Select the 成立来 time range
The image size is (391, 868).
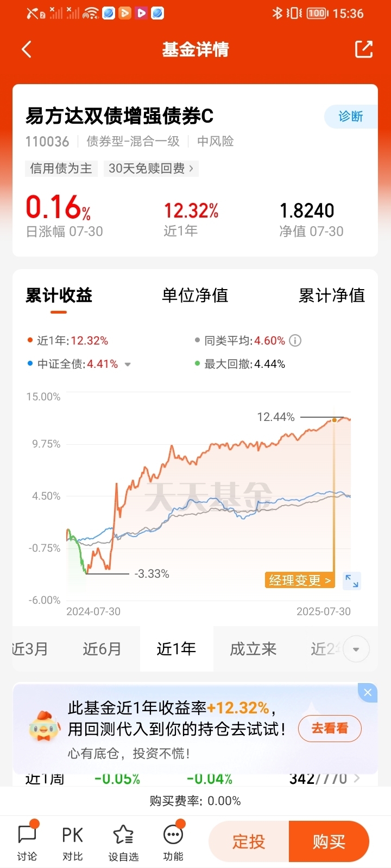coord(253,649)
